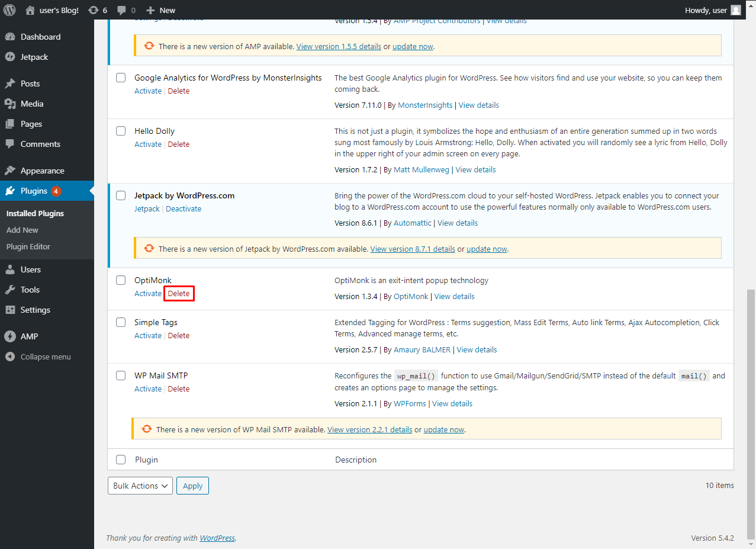Click the AMP lightning icon in sidebar
Viewport: 756px width, 549px height.
point(10,336)
